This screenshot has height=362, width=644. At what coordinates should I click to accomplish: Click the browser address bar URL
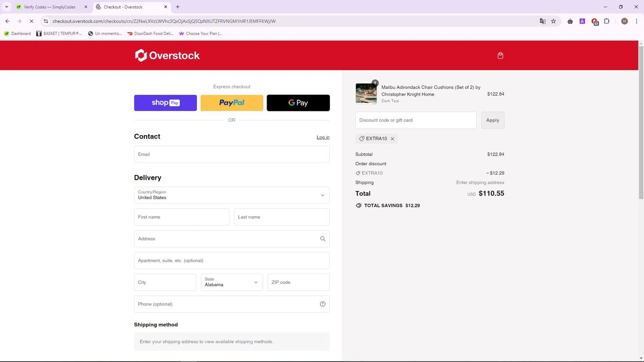pyautogui.click(x=164, y=21)
